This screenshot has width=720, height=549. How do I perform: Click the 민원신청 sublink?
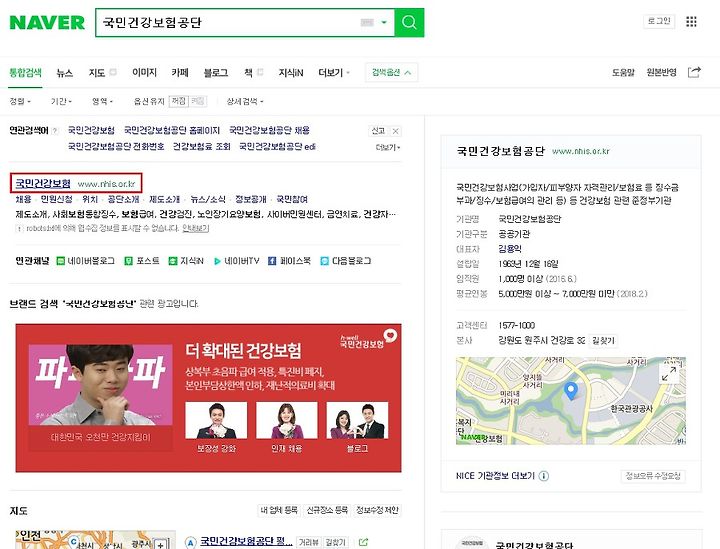tap(56, 199)
